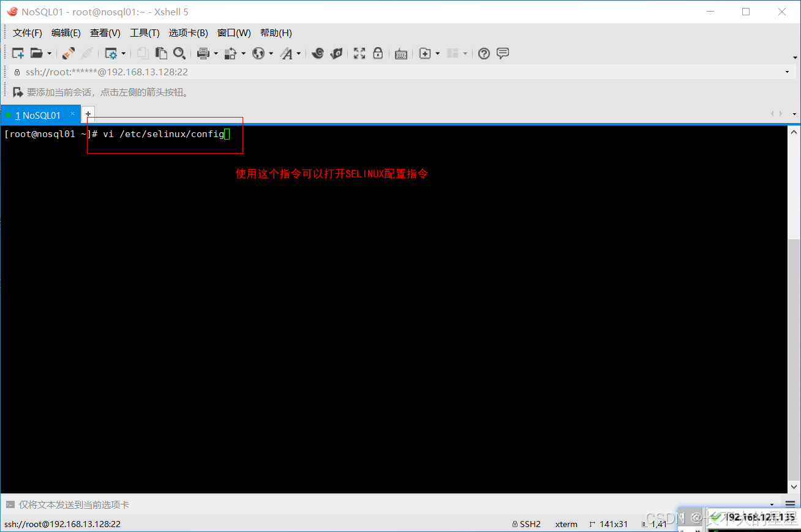This screenshot has width=801, height=532.
Task: Click the scrollbar down arrow
Action: (x=794, y=488)
